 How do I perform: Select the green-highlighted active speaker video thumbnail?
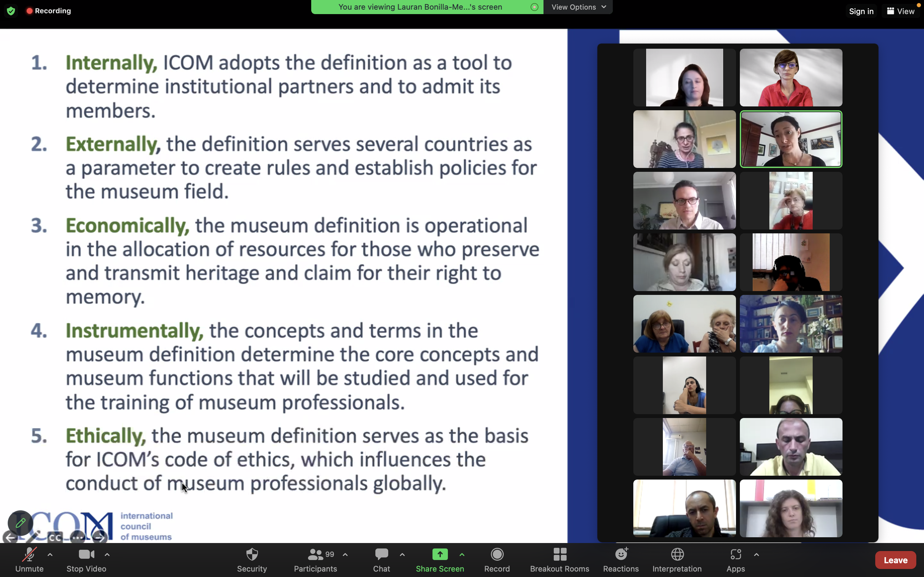click(791, 139)
